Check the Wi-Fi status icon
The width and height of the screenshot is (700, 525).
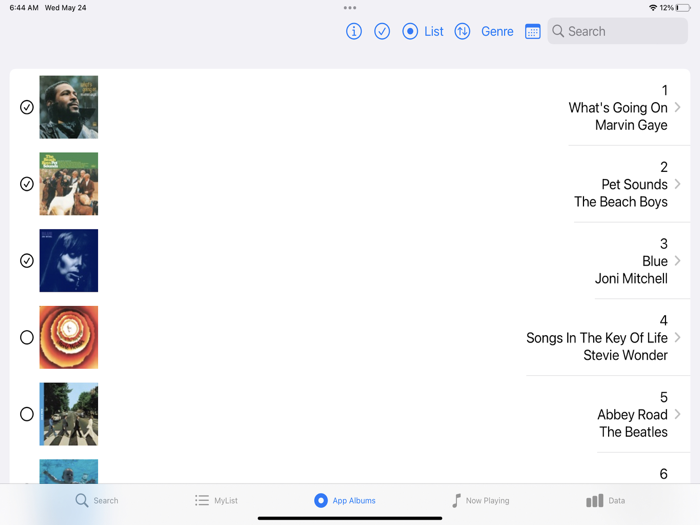(653, 8)
